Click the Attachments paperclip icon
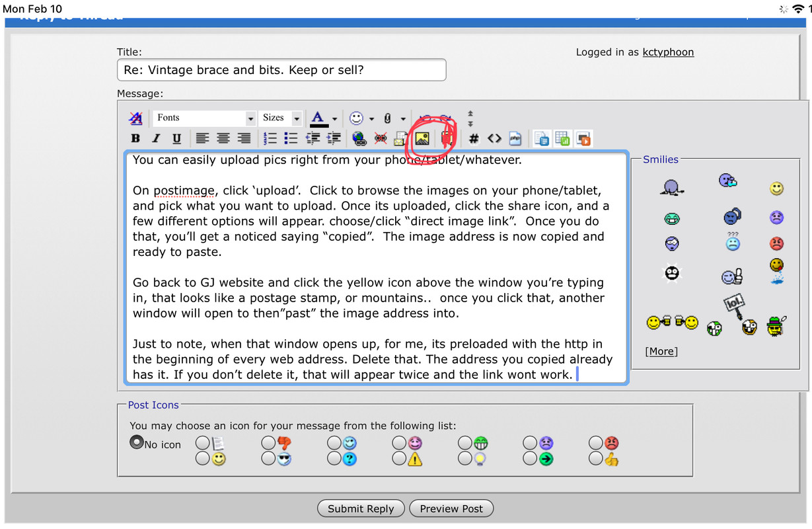 pyautogui.click(x=387, y=118)
